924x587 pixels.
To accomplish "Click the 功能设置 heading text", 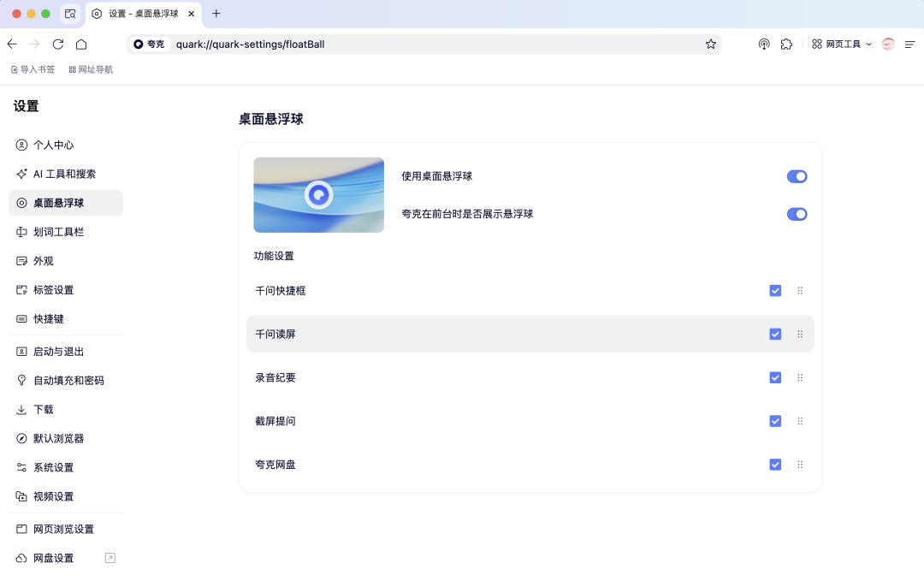I will tap(274, 256).
